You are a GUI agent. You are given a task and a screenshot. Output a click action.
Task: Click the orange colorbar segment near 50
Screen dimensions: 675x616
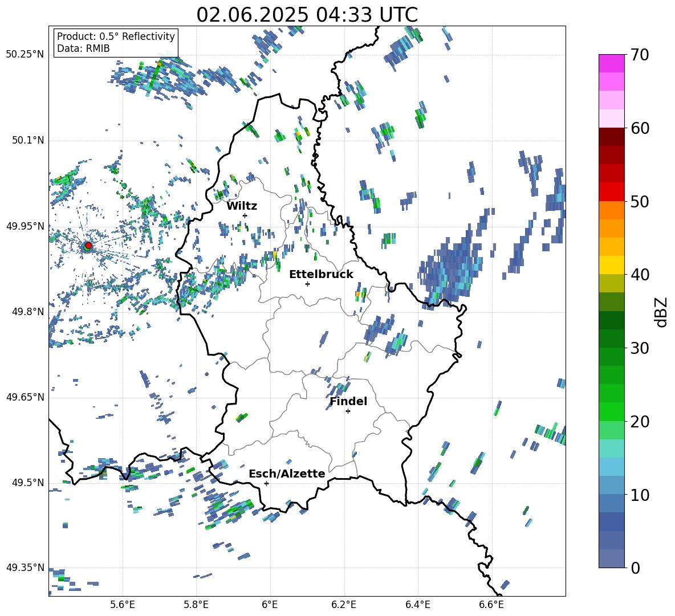pos(611,210)
